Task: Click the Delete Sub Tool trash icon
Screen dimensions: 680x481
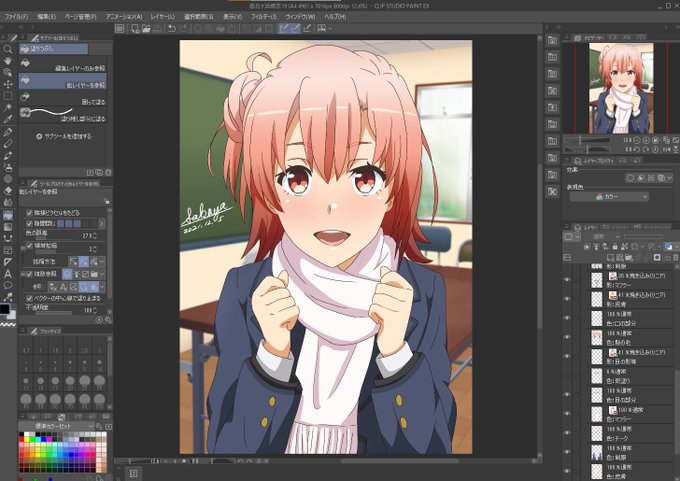Action: (x=108, y=172)
